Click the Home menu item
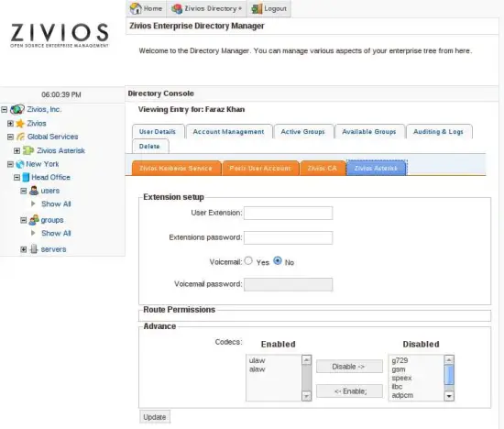 [x=147, y=8]
